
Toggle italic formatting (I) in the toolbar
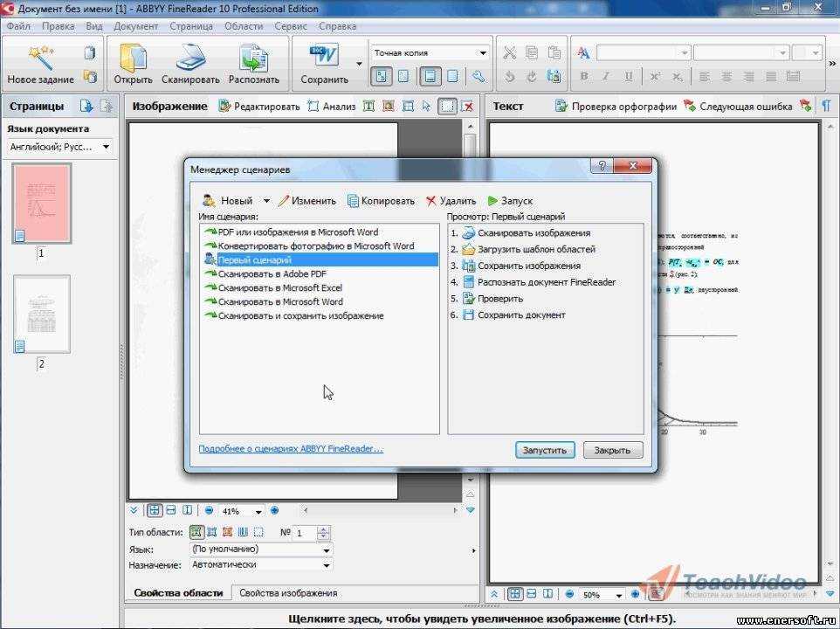606,77
